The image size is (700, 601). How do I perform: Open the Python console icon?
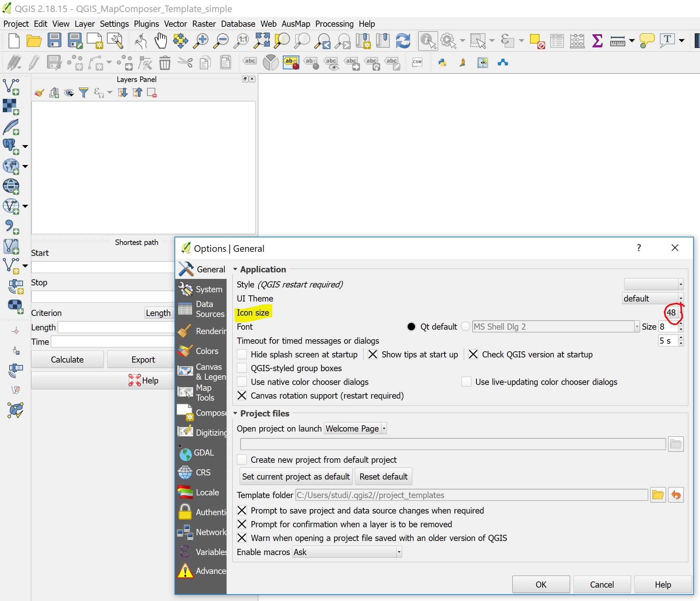pos(442,62)
